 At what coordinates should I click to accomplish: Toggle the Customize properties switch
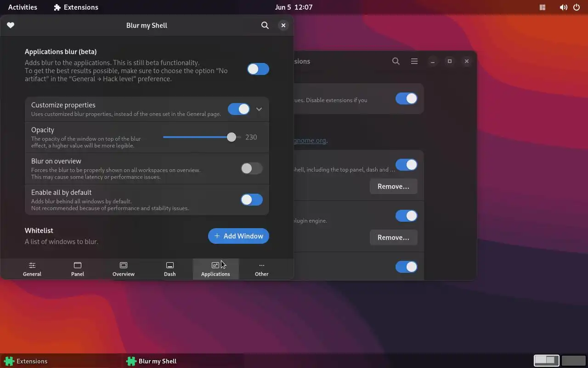point(239,109)
